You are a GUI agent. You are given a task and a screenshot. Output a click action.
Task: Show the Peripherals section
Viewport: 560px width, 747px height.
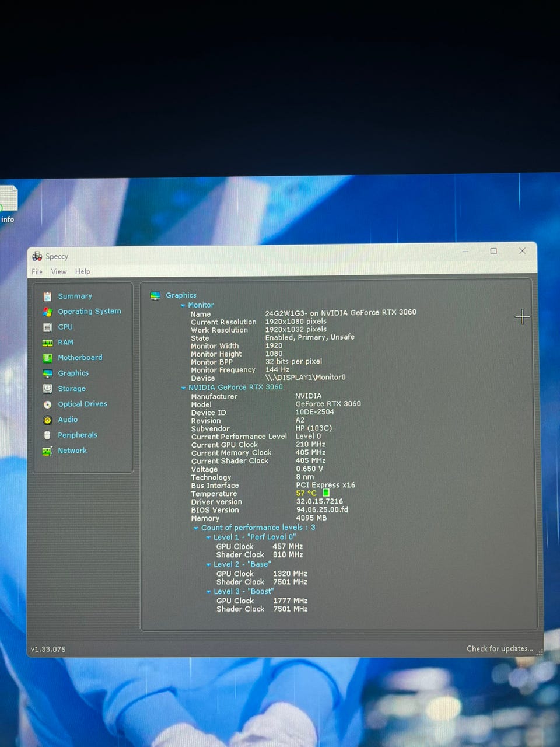click(x=78, y=435)
